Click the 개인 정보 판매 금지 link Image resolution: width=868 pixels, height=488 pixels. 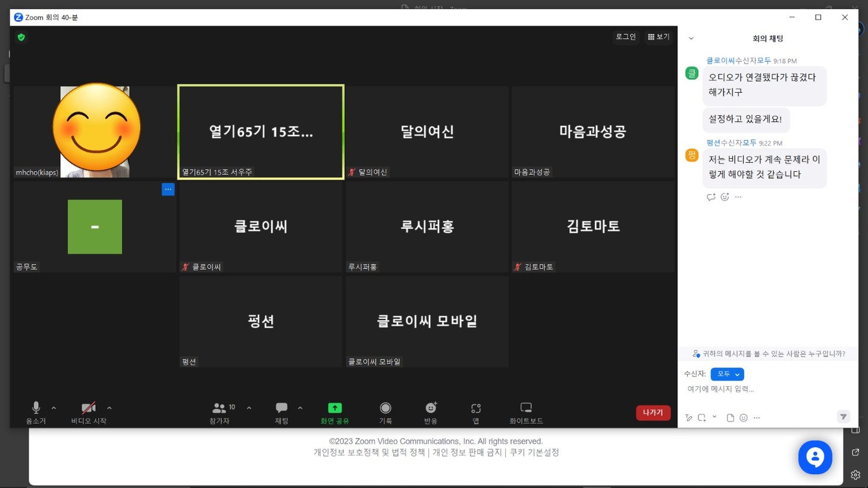tap(467, 452)
